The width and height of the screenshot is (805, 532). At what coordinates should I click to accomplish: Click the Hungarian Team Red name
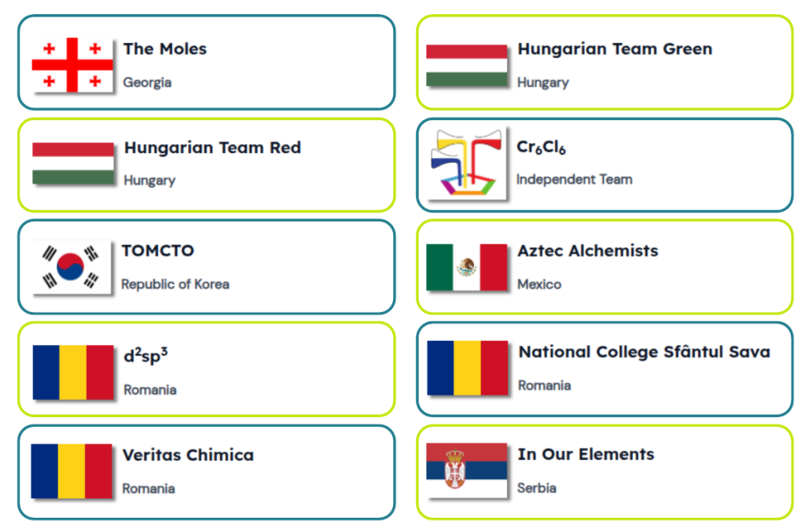212,148
